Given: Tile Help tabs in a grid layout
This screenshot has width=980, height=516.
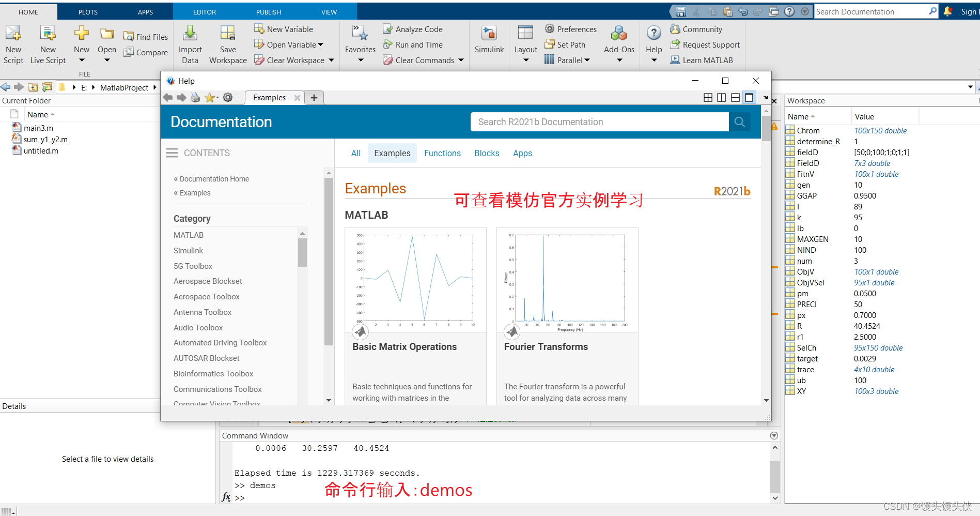Looking at the screenshot, I should pyautogui.click(x=708, y=97).
